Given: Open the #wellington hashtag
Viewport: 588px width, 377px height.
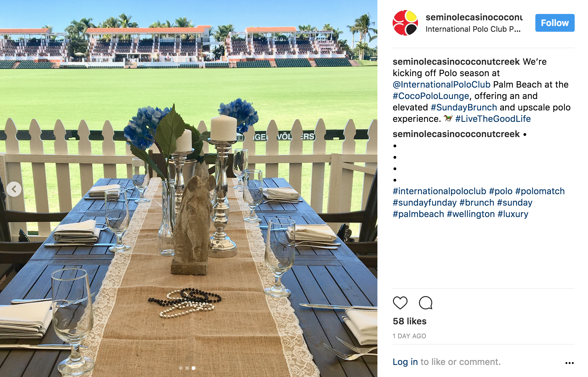Looking at the screenshot, I should 471,214.
